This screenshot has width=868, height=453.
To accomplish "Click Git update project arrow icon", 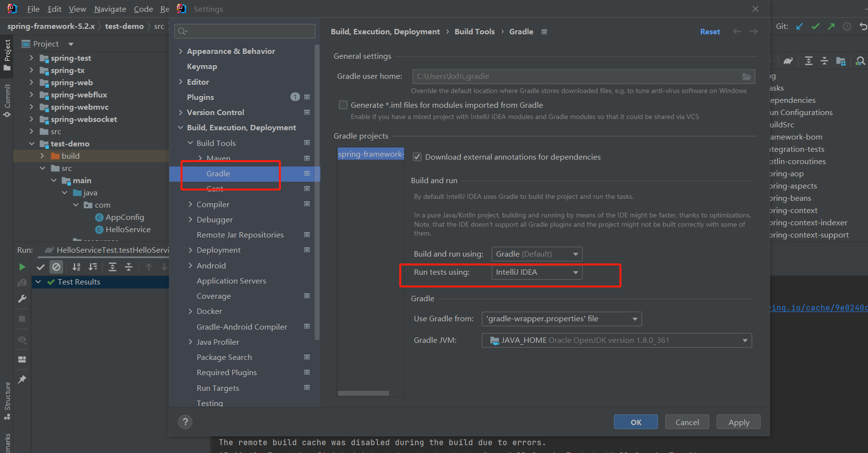I will (799, 26).
